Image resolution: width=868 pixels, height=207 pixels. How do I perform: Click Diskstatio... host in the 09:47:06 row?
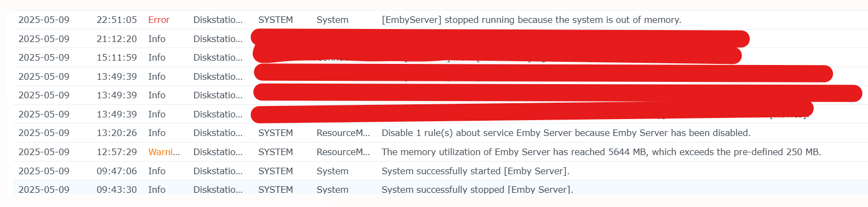218,171
